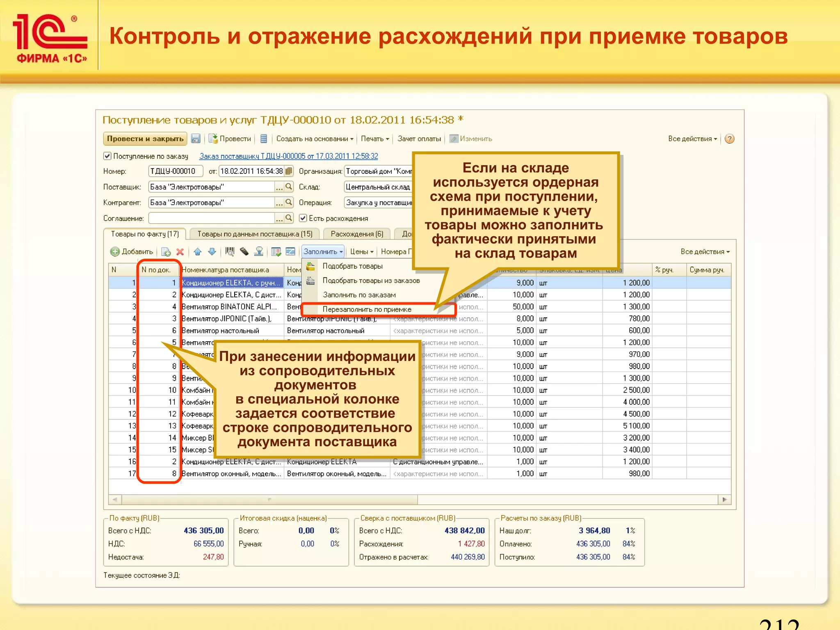
Task: Click scrollbar left arrow under table
Action: 115,500
